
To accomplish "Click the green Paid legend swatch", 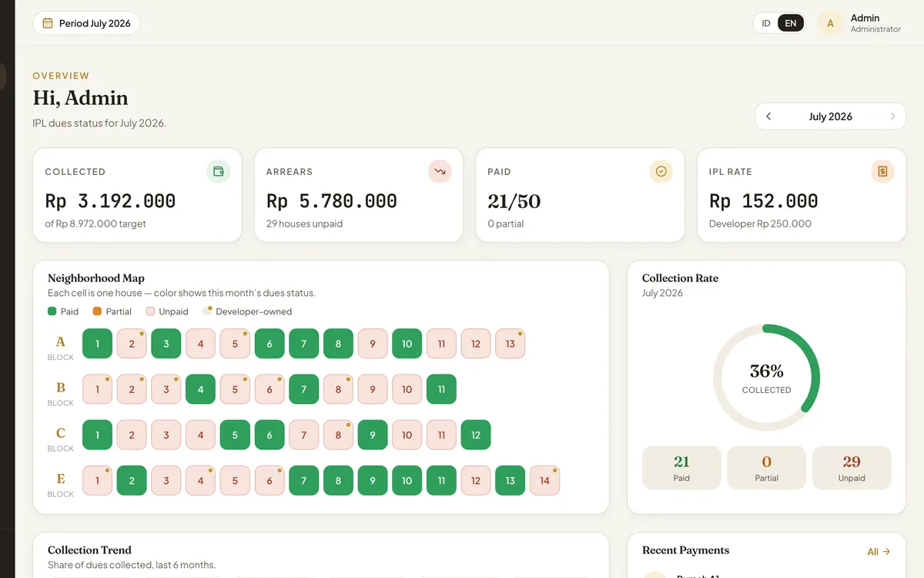I will 52,311.
